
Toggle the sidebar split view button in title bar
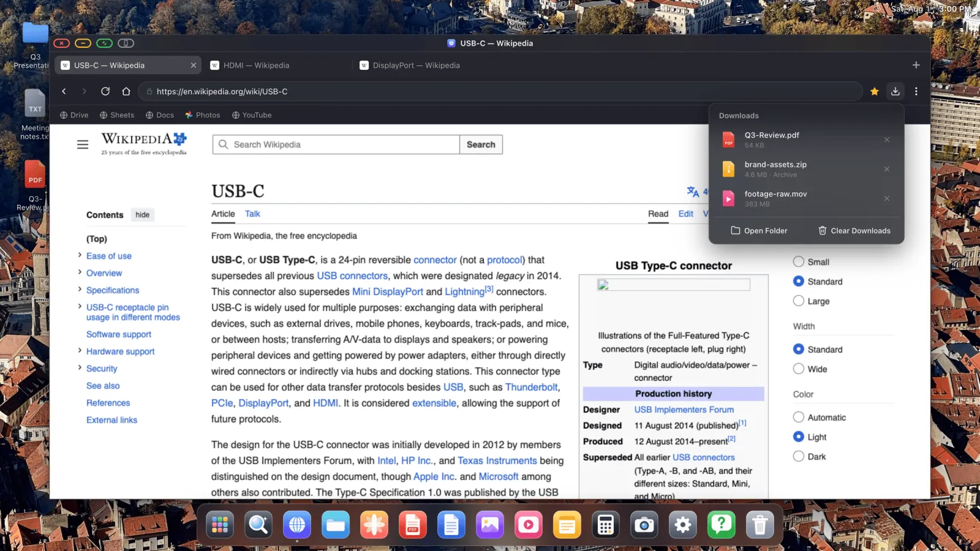[126, 43]
